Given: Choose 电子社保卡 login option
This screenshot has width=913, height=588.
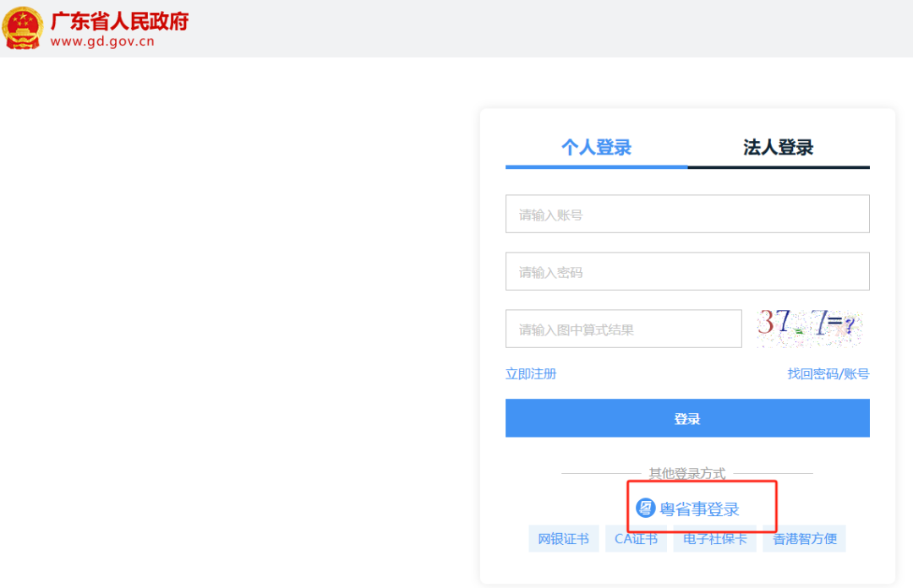Looking at the screenshot, I should point(714,538).
